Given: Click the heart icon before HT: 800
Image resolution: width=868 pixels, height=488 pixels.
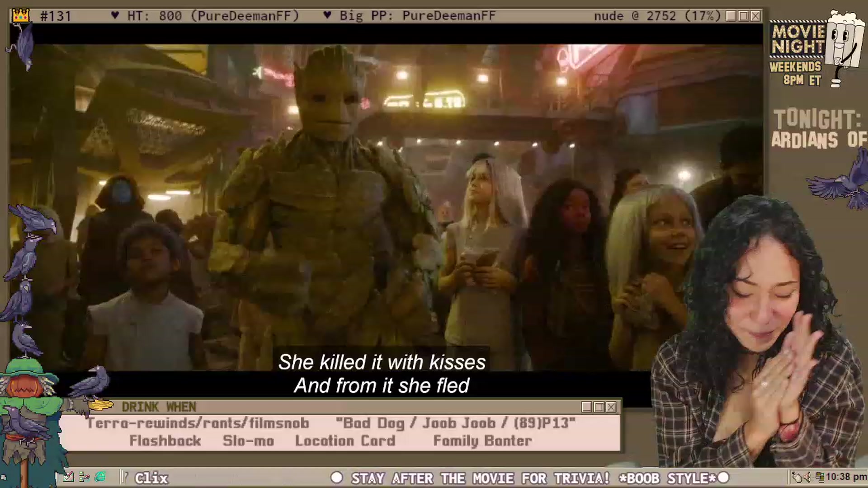Looking at the screenshot, I should (x=115, y=15).
